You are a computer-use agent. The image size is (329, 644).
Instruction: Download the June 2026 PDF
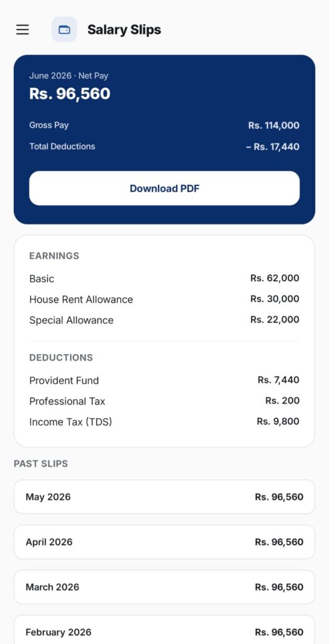point(164,189)
